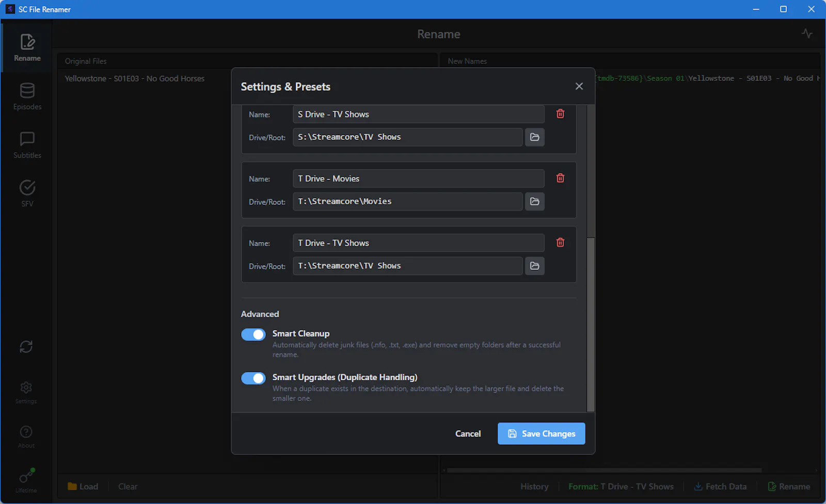This screenshot has width=826, height=504.
Task: Edit the T:\Streamcore\Movies root field
Action: [x=408, y=202]
